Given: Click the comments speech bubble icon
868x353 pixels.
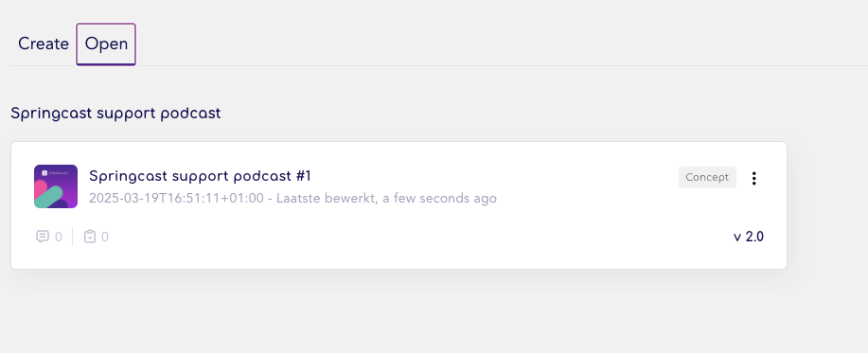Looking at the screenshot, I should coord(43,237).
